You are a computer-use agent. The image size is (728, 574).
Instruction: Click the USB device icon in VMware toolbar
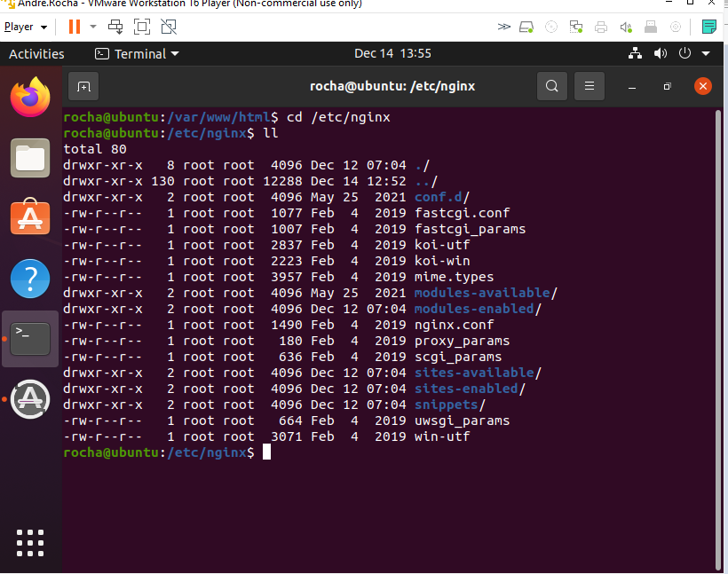tap(650, 27)
